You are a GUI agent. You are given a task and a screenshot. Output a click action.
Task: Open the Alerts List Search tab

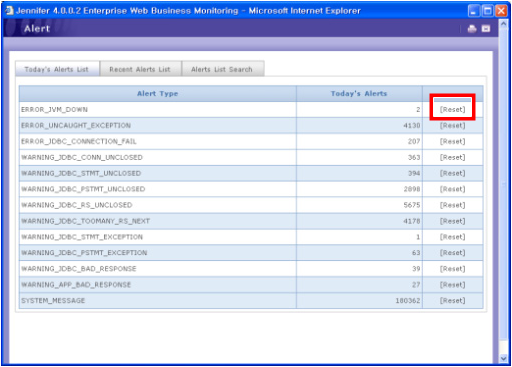(x=222, y=69)
